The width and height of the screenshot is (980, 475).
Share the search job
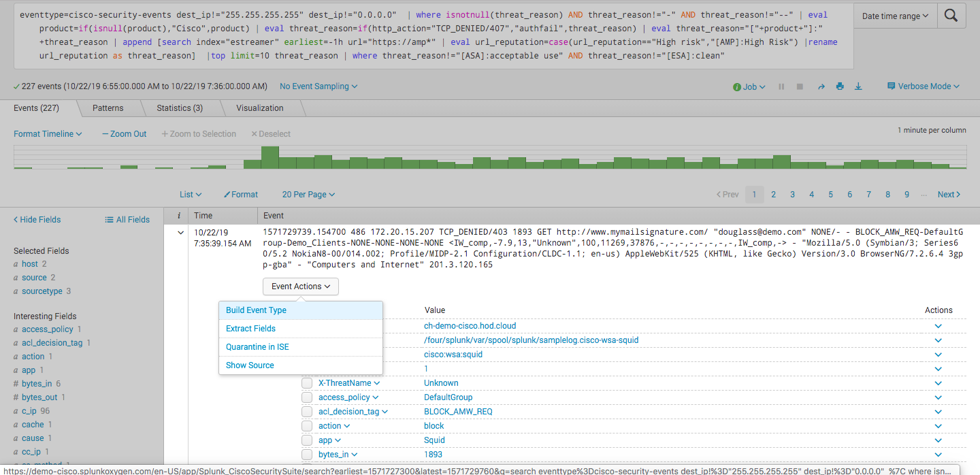pyautogui.click(x=821, y=87)
